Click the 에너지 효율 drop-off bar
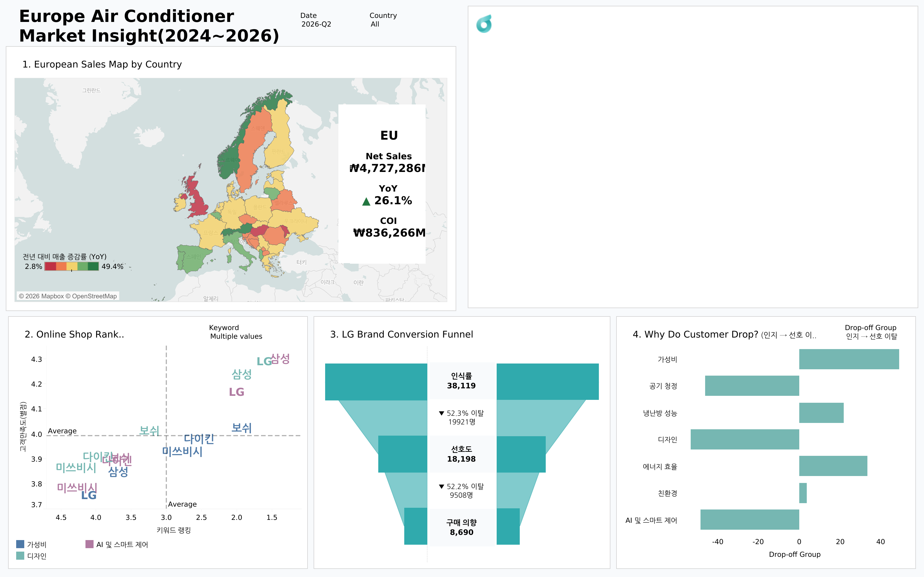The width and height of the screenshot is (924, 577). click(x=833, y=466)
